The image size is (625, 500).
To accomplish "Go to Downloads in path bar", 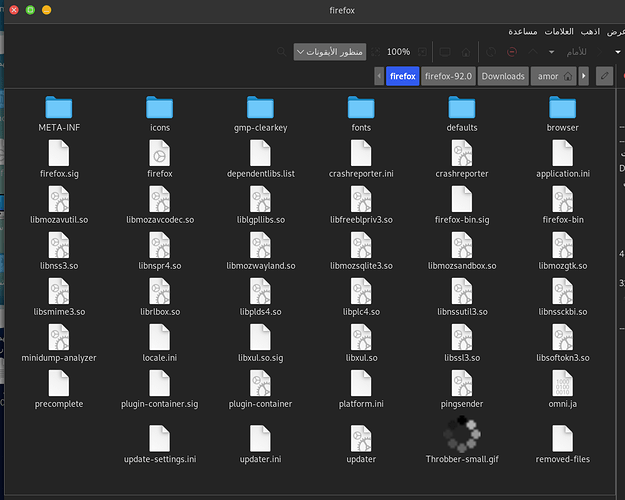I will pos(502,76).
